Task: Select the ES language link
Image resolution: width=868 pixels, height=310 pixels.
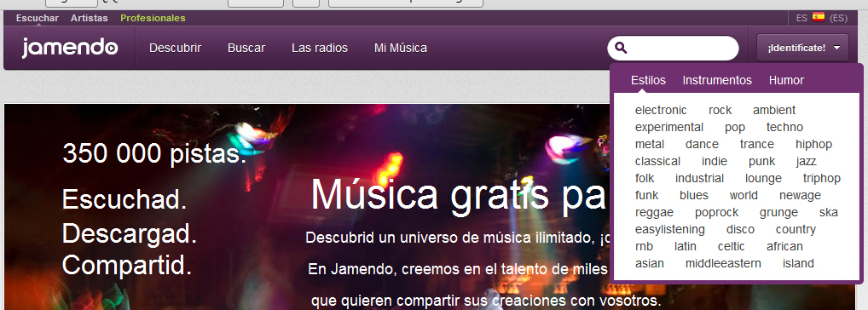Action: click(801, 18)
